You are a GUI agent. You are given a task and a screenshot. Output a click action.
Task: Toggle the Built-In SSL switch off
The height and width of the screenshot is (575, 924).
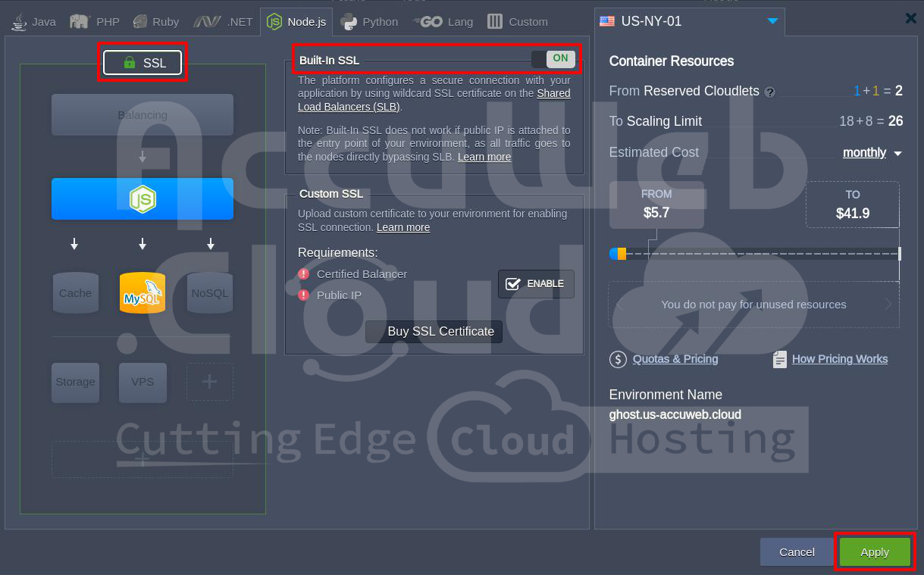point(553,59)
